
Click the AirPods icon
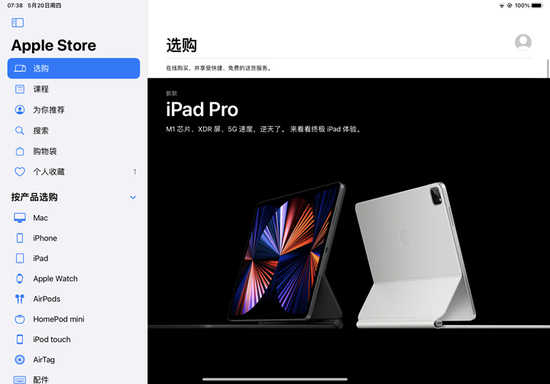pyautogui.click(x=20, y=299)
